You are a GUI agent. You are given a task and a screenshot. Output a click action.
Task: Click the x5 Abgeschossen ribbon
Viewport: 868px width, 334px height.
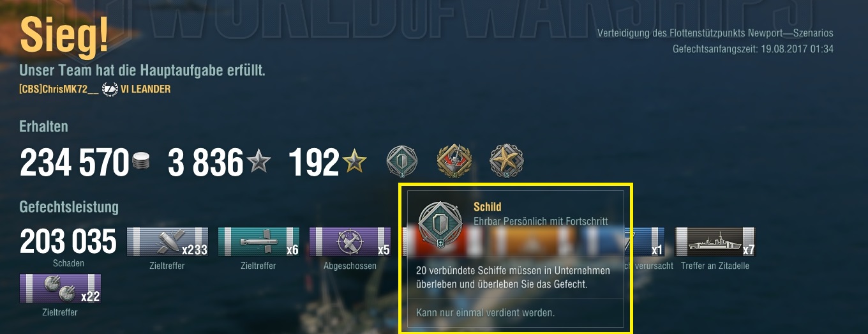click(x=350, y=242)
